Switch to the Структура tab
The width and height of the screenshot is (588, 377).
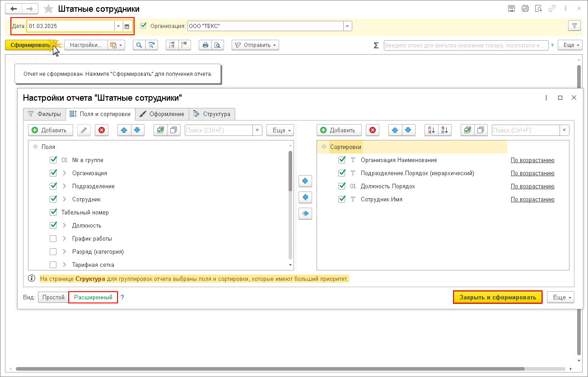coord(212,114)
